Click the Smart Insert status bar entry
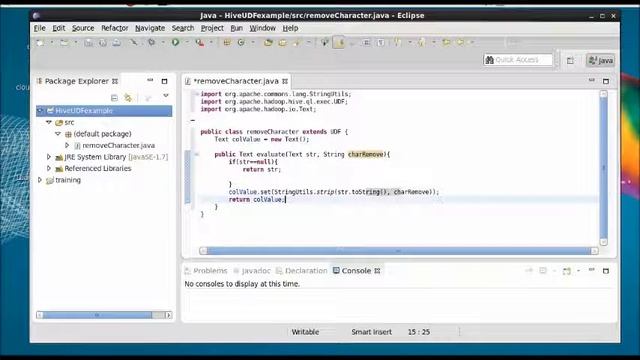Screen dimensions: 640x360 click(371, 332)
